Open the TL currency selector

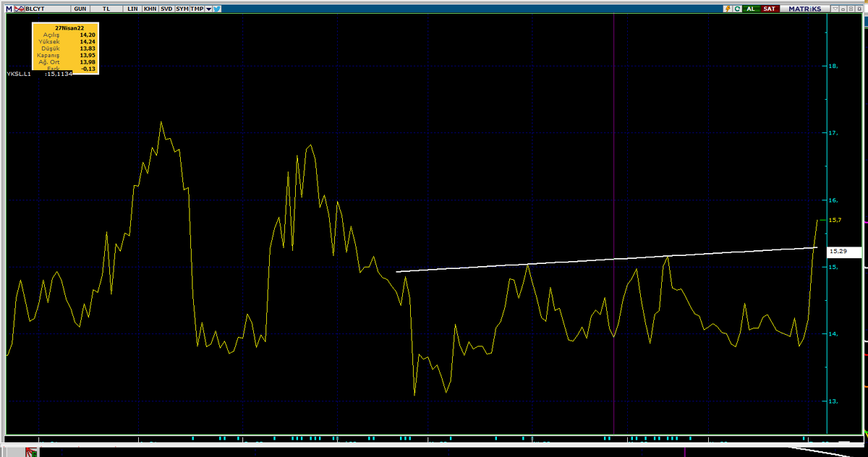(x=107, y=9)
